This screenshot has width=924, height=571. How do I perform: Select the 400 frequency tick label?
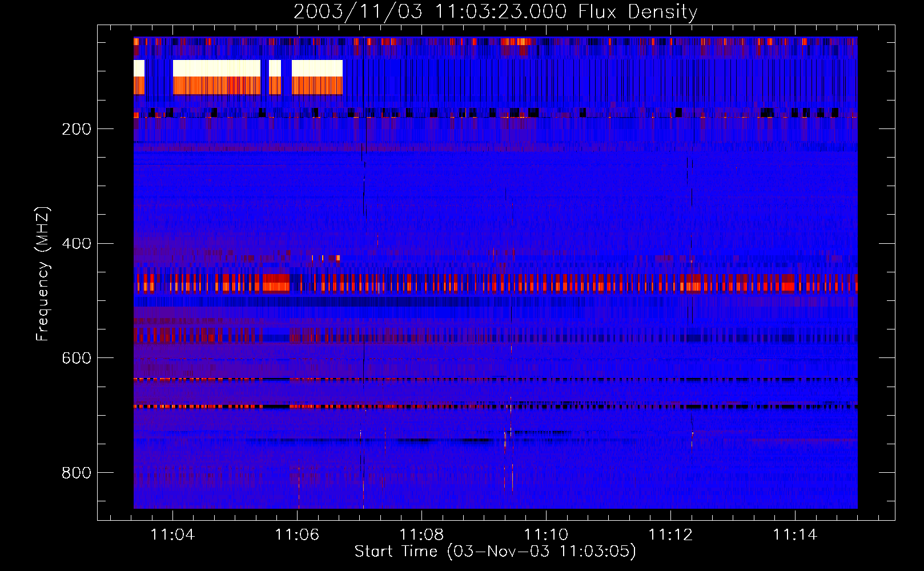point(77,244)
